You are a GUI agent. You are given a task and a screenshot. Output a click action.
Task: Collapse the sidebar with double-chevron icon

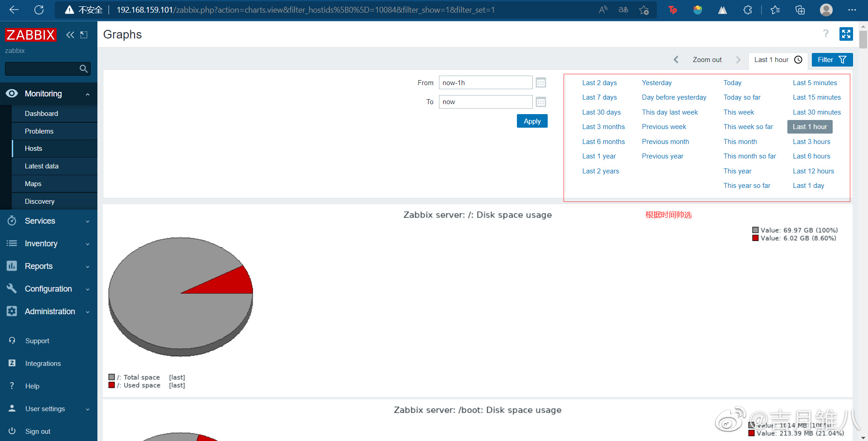point(70,35)
